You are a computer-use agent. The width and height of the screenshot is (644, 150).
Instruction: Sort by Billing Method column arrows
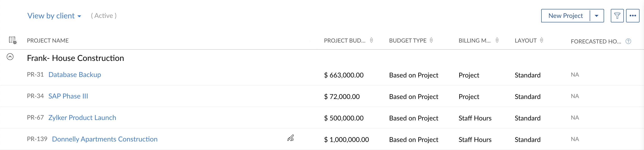coord(497,40)
